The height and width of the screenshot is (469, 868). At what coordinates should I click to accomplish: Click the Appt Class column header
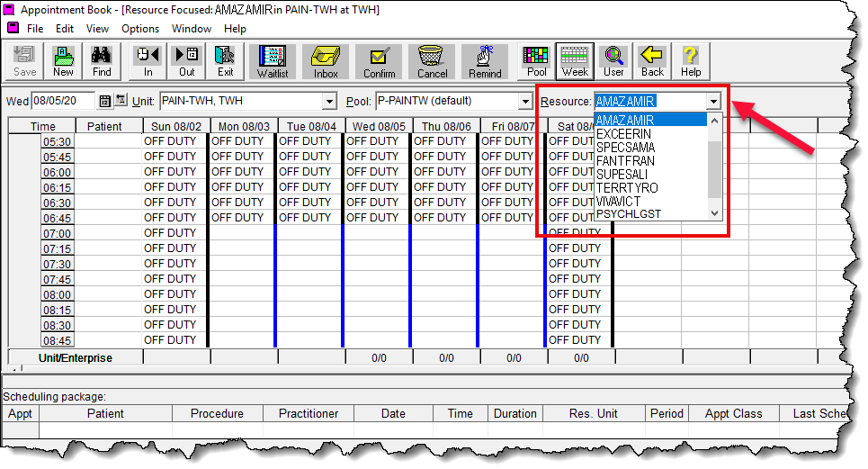[733, 413]
